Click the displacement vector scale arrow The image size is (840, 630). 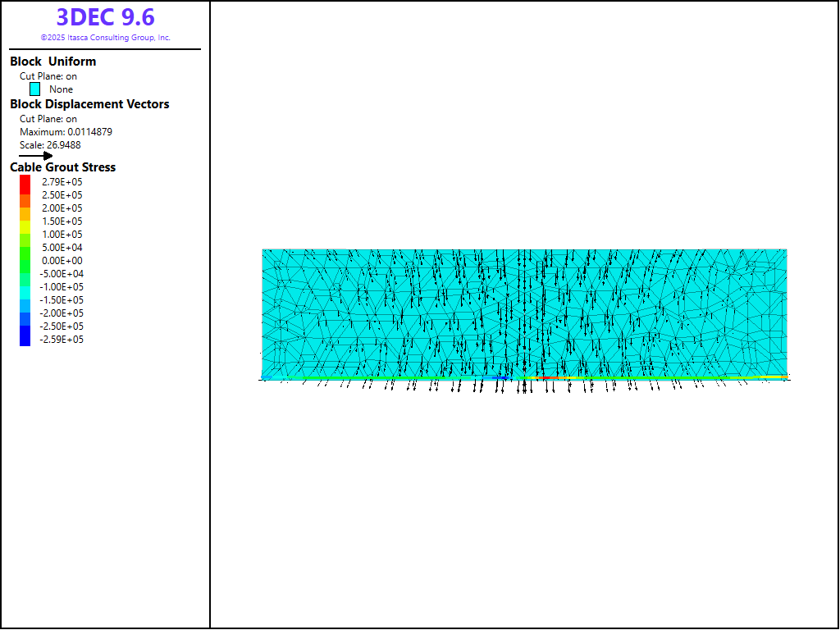35,155
